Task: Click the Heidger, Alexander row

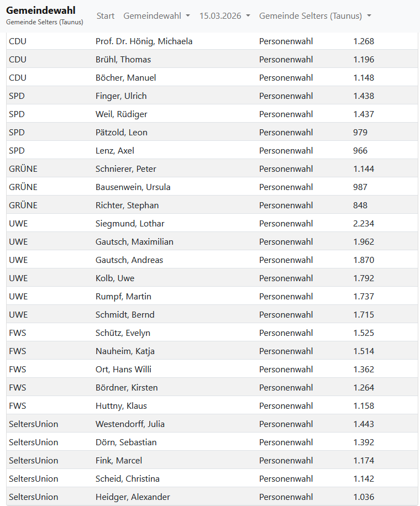Action: [133, 497]
